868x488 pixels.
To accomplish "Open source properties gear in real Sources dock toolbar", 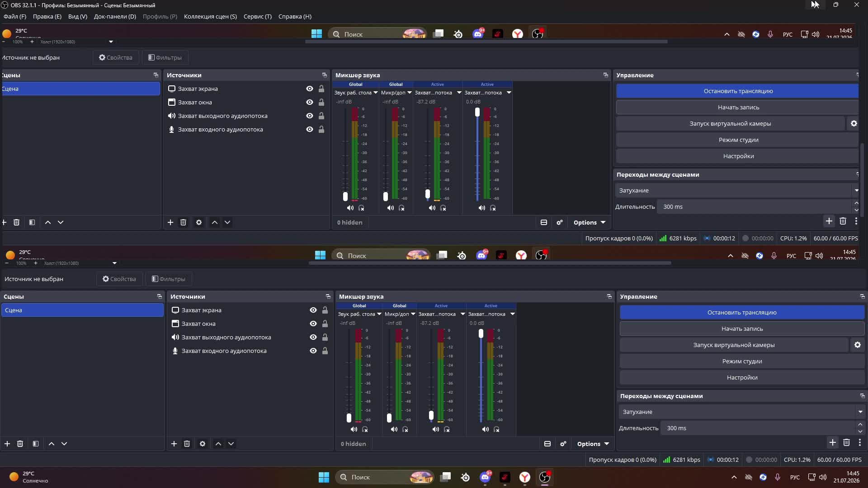I will pos(203,444).
